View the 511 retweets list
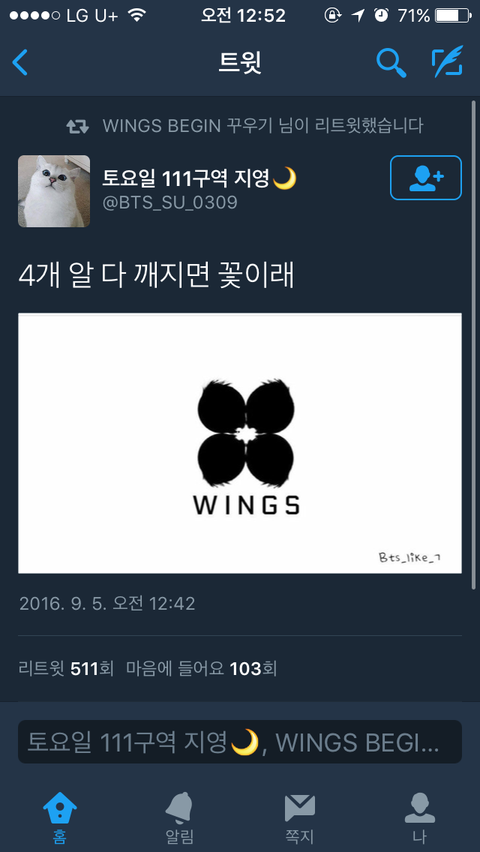The height and width of the screenshot is (852, 480). (x=66, y=669)
